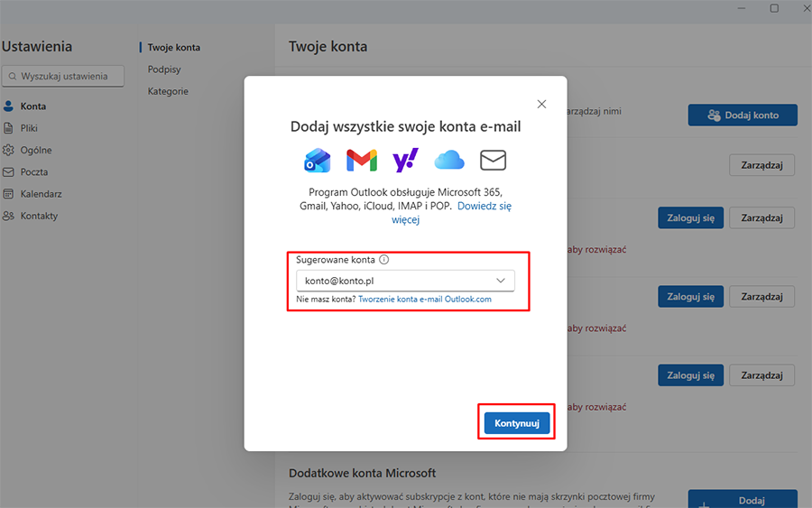Close the add-account dialog with X
The width and height of the screenshot is (812, 508).
coord(541,104)
